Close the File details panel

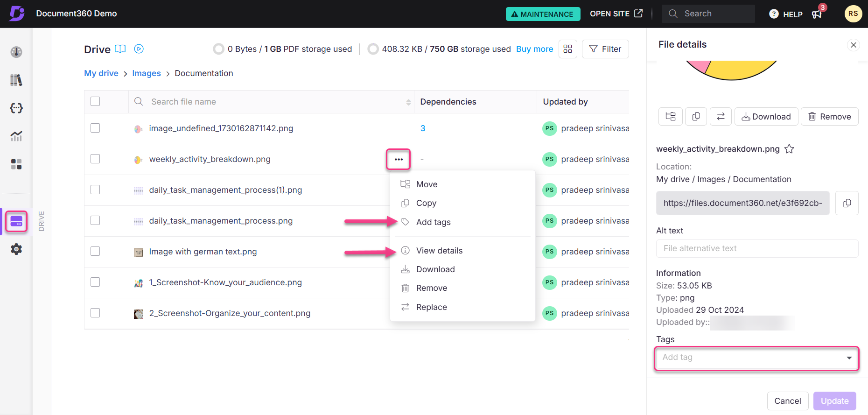coord(854,45)
